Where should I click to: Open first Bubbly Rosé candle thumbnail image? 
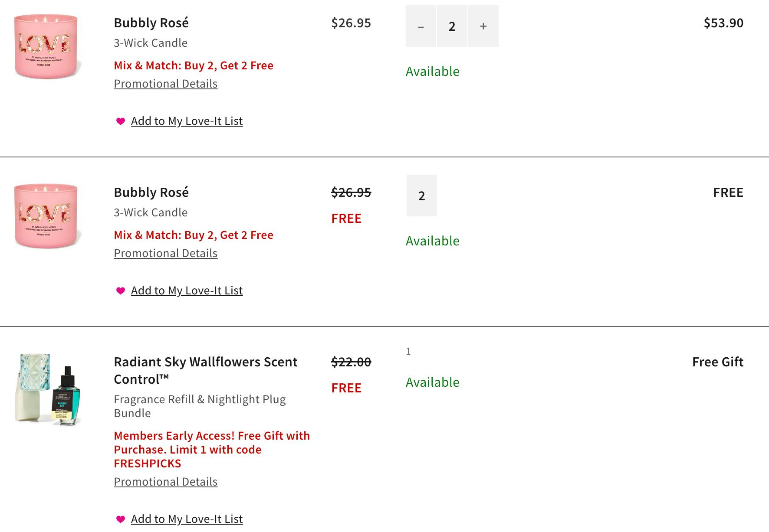pos(46,47)
